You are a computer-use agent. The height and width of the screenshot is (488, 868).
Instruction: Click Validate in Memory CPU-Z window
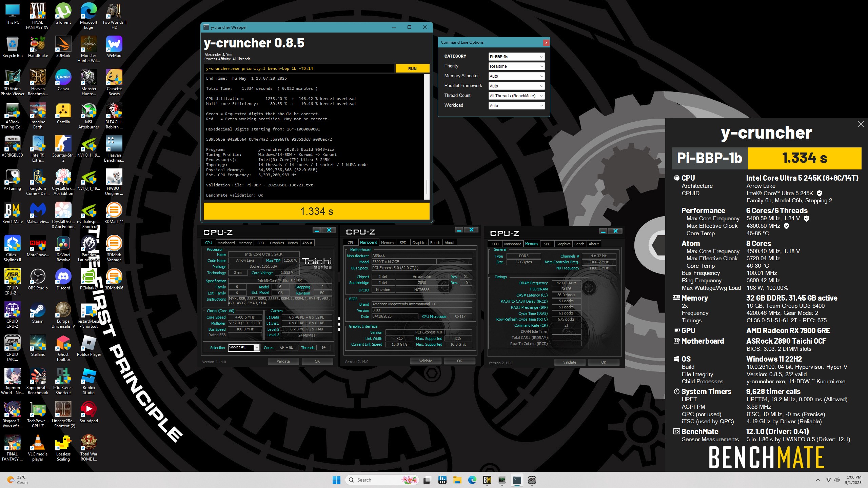point(570,362)
